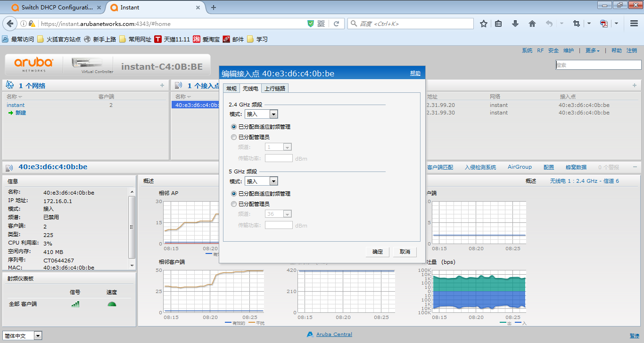This screenshot has height=343, width=644.
Task: Select 2.4 GHz 已分配自适应射频管理 radio
Action: click(234, 127)
